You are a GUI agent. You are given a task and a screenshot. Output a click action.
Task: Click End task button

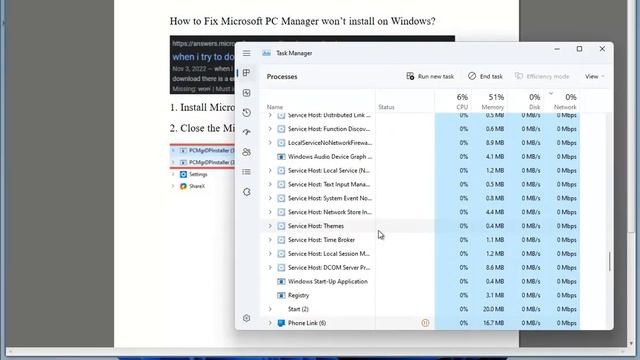coord(485,76)
